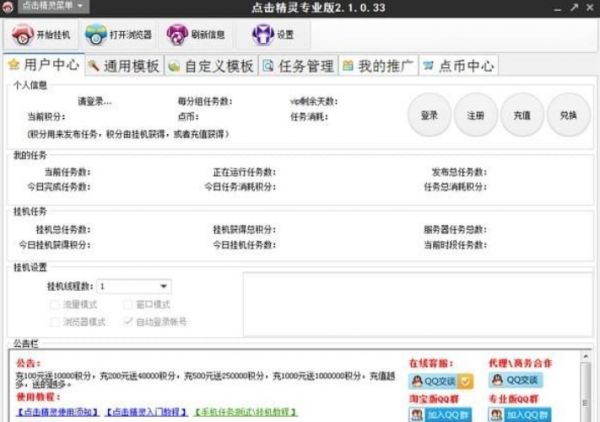Click the title bar restore arrow button
Screen dimensions: 600x422
(574, 7)
